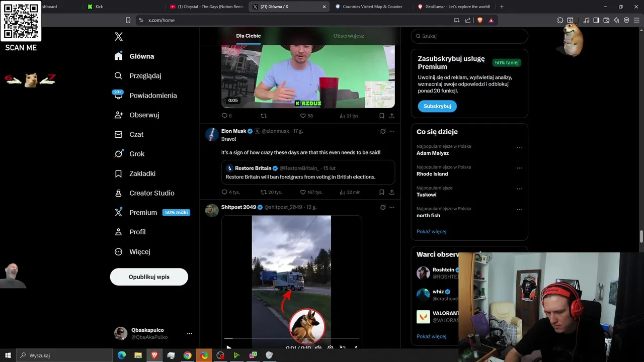The height and width of the screenshot is (362, 644).
Task: Open Brave Shields lion icon
Action: pos(479,20)
